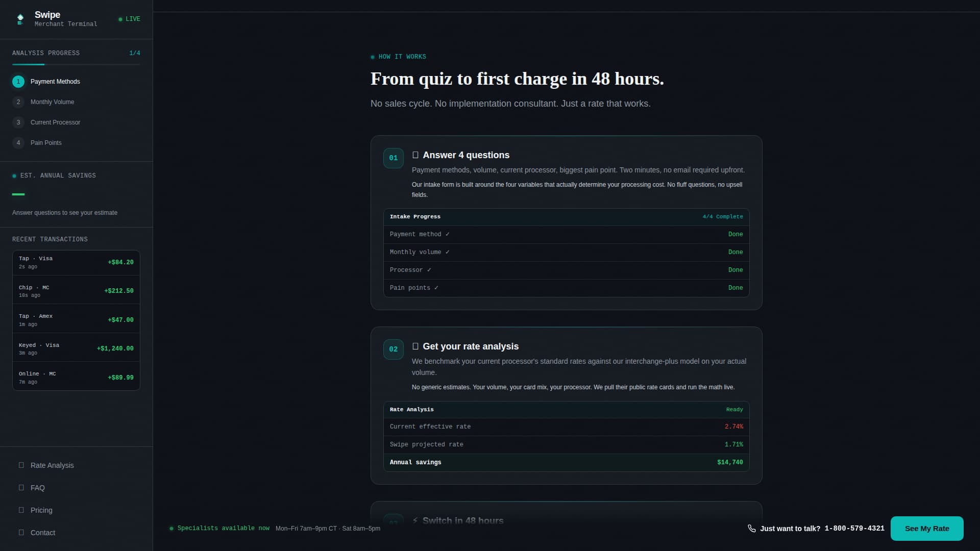Click the icon beside Pricing link
The image size is (980, 551).
[21, 510]
